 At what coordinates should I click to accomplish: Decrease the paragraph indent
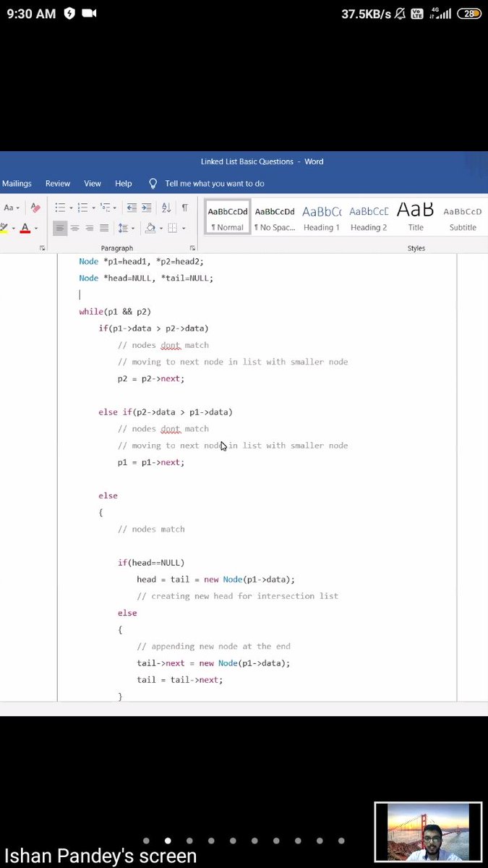click(132, 208)
